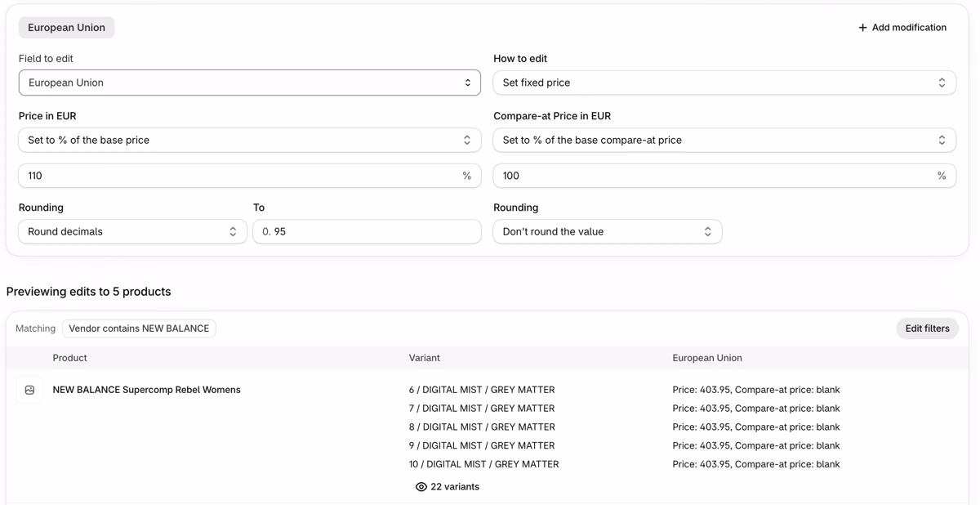This screenshot has width=980, height=505.
Task: Click variant 7 / DIGITAL MIST / GREY MATTER
Action: [x=482, y=409]
